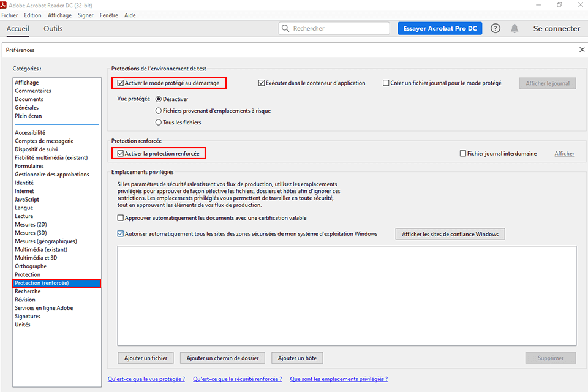Screen dimensions: 588x392
Task: Select Multimédia et 3D category
Action: point(36,258)
